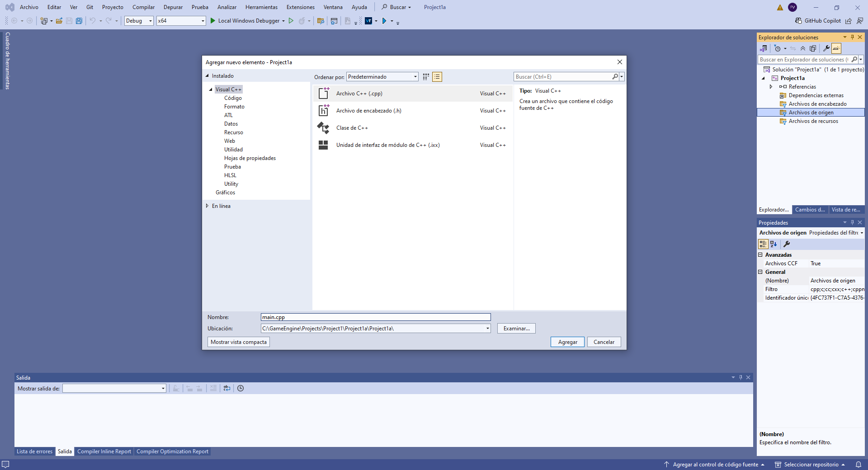Select Hojas de propiedades category
868x470 pixels.
pos(250,158)
